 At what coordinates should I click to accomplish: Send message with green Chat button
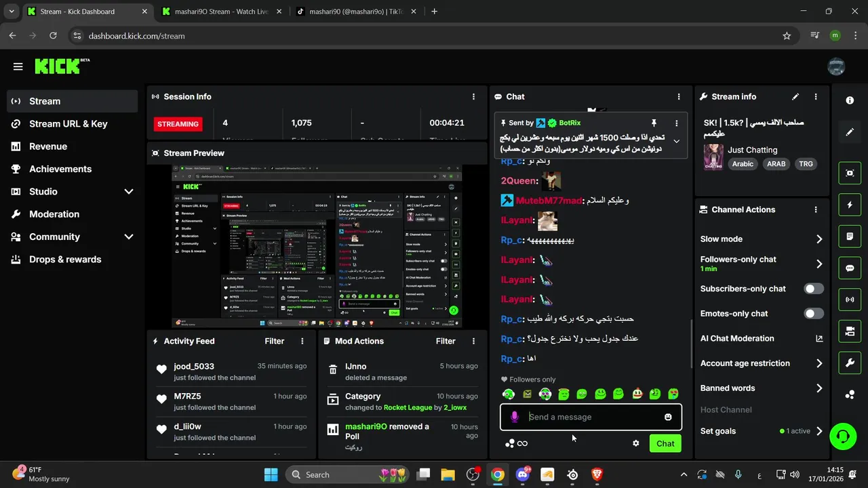665,443
